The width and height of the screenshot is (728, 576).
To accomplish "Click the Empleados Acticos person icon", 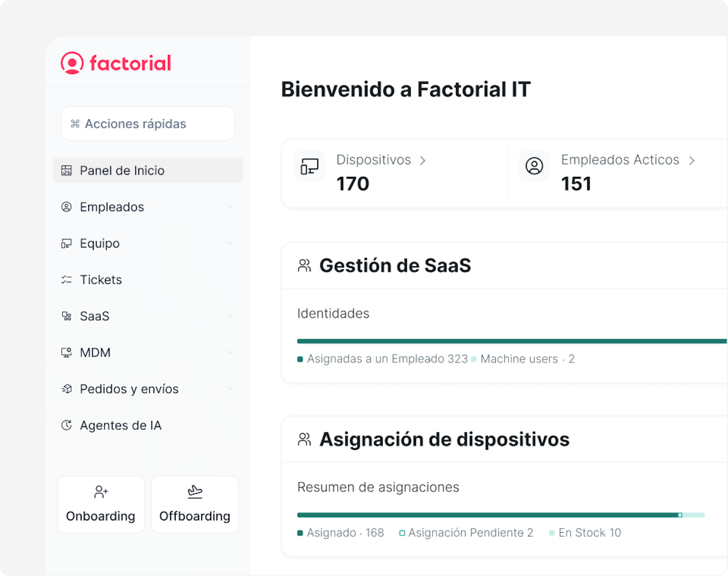I will tap(534, 166).
